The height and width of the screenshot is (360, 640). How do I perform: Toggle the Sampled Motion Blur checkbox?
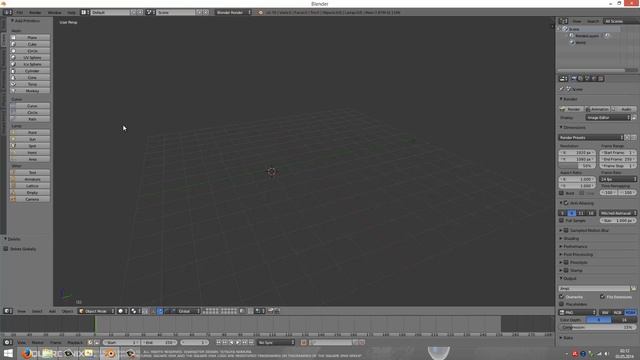point(566,230)
